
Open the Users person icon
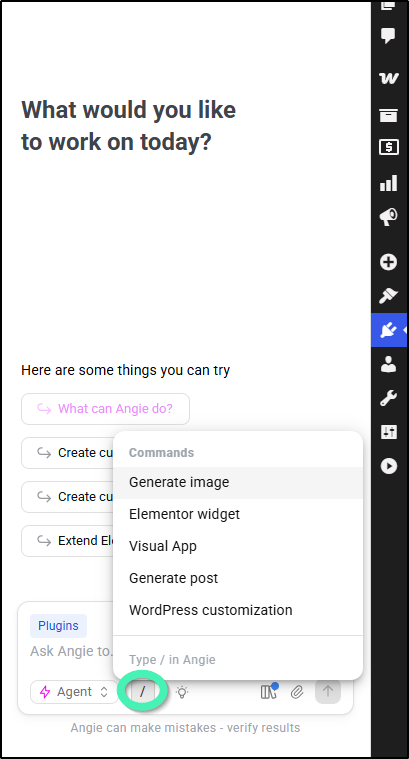(x=388, y=364)
